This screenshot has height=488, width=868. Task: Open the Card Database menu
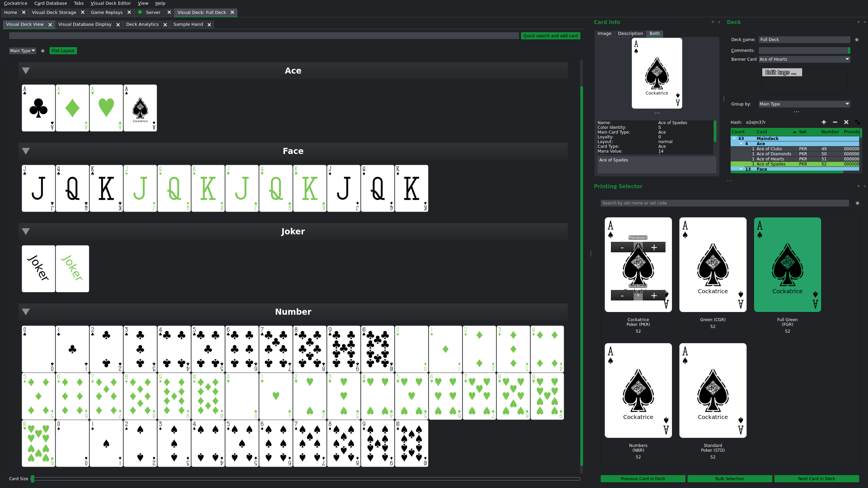click(51, 3)
